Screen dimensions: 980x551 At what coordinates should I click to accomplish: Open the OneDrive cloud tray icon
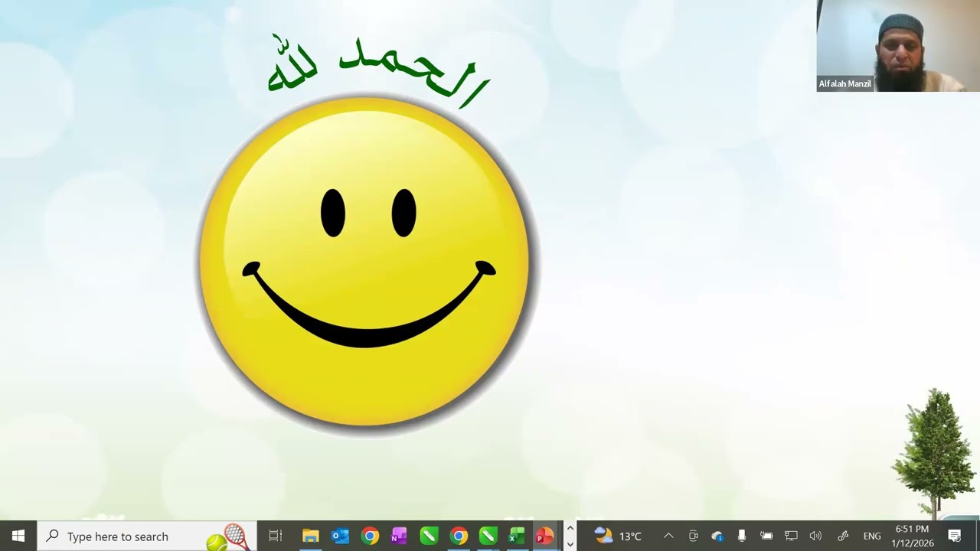[717, 536]
